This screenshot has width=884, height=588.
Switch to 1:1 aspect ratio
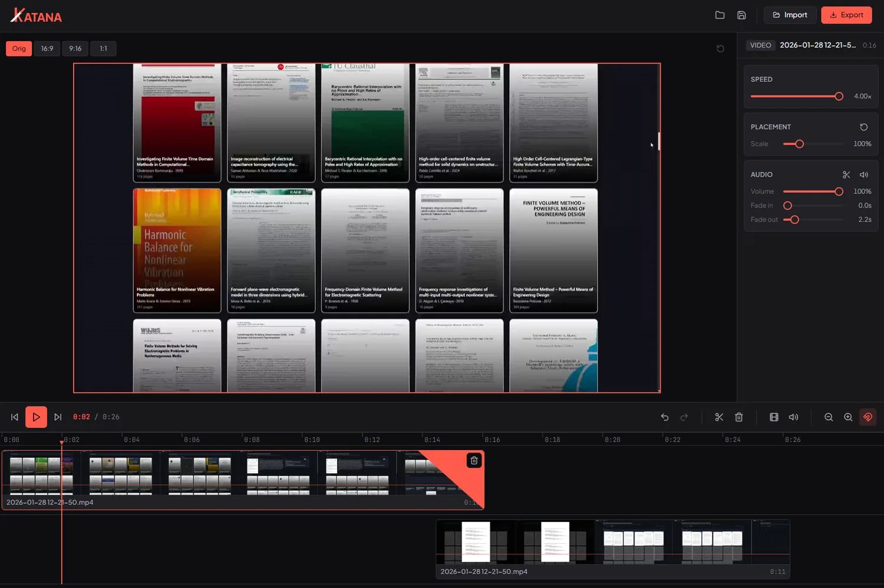(103, 48)
